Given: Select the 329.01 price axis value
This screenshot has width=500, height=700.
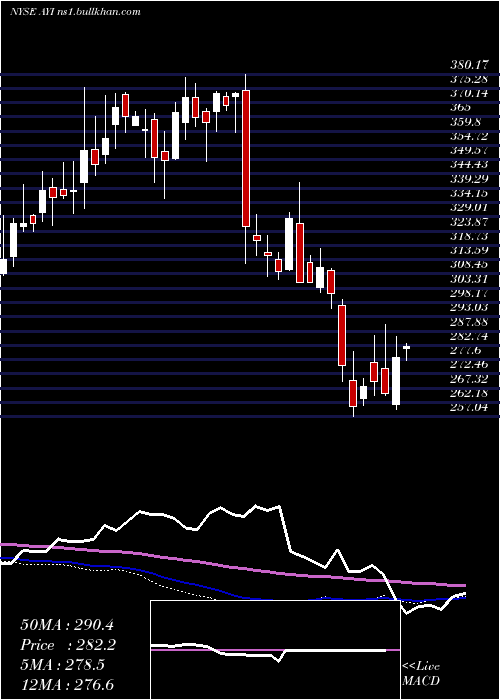Looking at the screenshot, I should 469,208.
